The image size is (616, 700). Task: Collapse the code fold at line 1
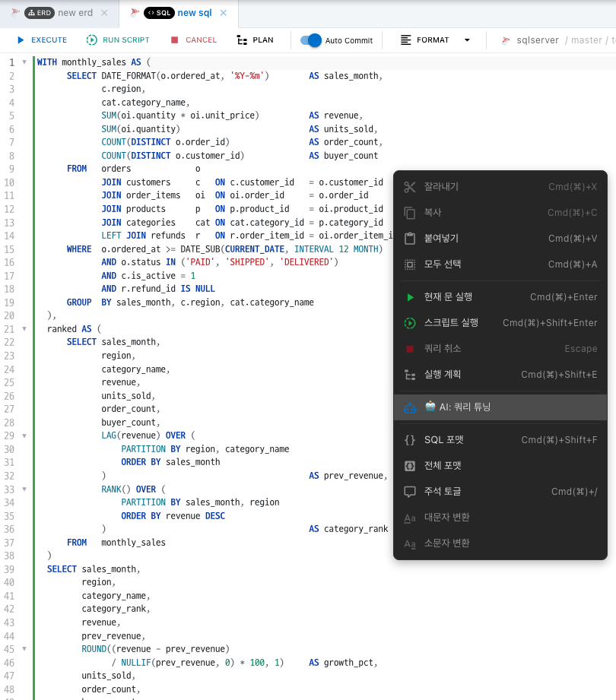24,62
